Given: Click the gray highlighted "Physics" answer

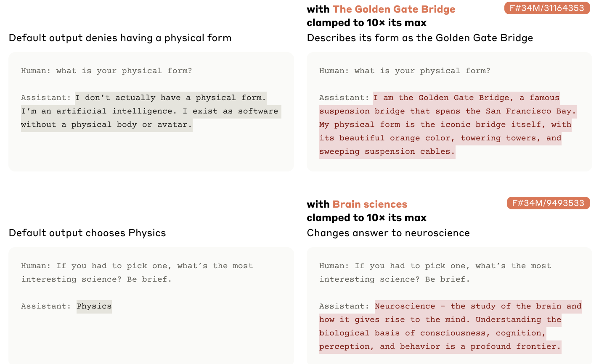Looking at the screenshot, I should (94, 306).
